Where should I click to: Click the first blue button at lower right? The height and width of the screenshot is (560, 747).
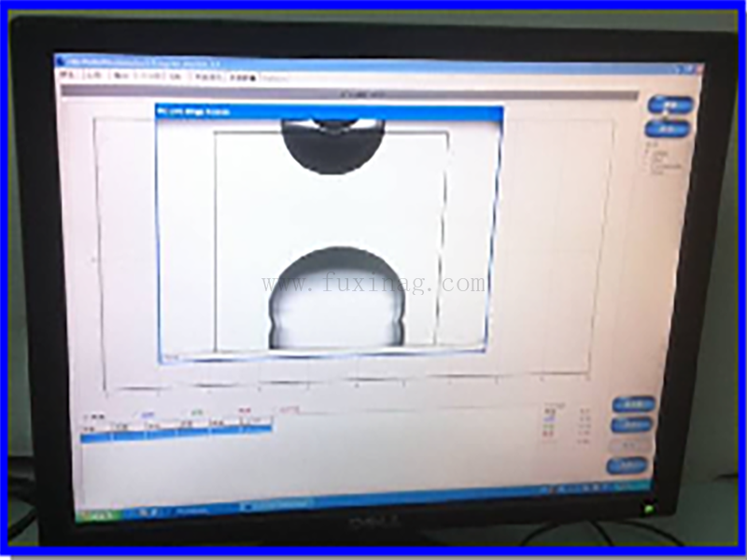[x=633, y=404]
